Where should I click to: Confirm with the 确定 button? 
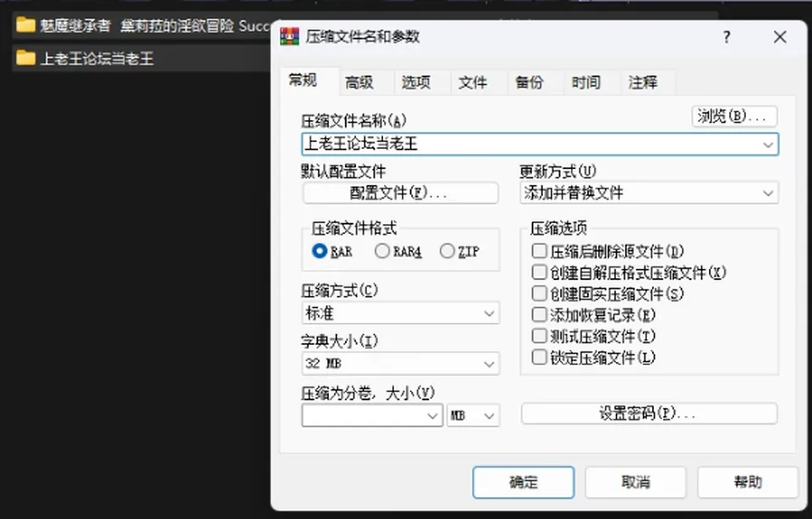[524, 483]
